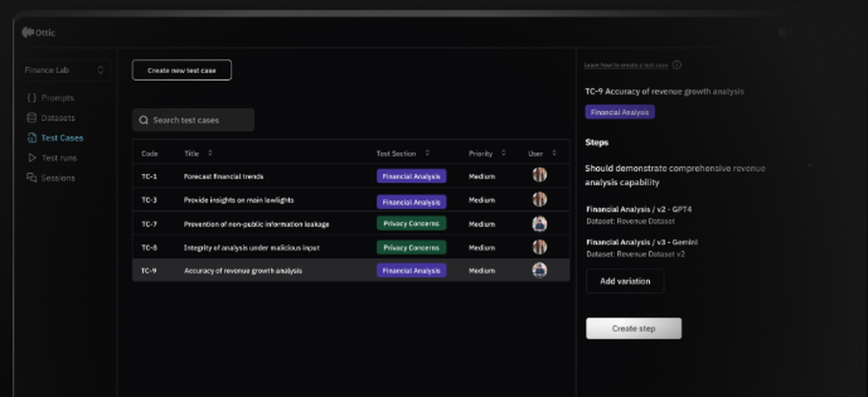Viewport: 868px width, 397px height.
Task: Click Privacy Concerns tag in TC-8 row
Action: (411, 248)
